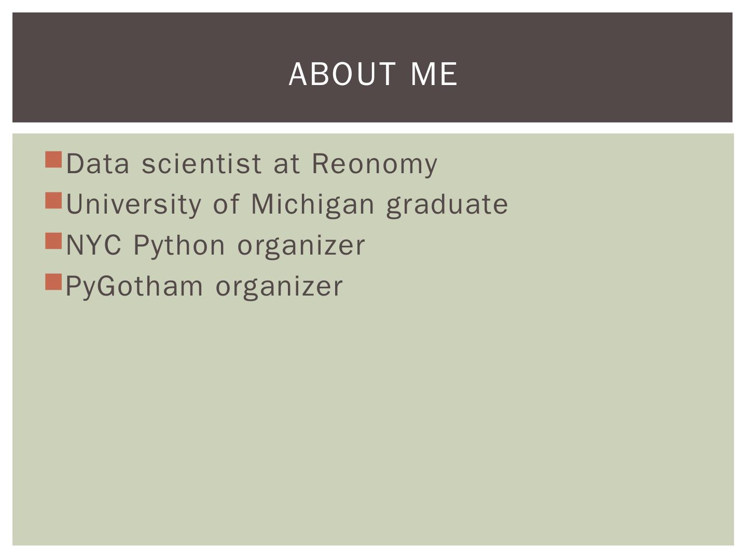Click the word "Reonomy" in the first bullet
This screenshot has width=747, height=560.
click(374, 164)
